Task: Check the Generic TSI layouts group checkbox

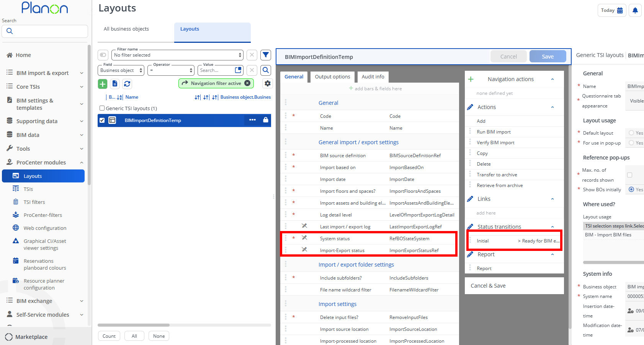Action: click(102, 108)
